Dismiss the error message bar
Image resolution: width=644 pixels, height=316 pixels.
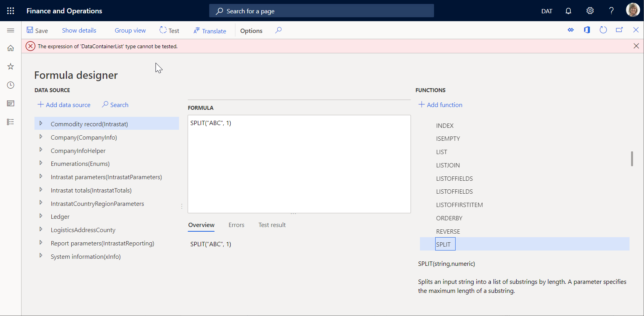pos(636,46)
